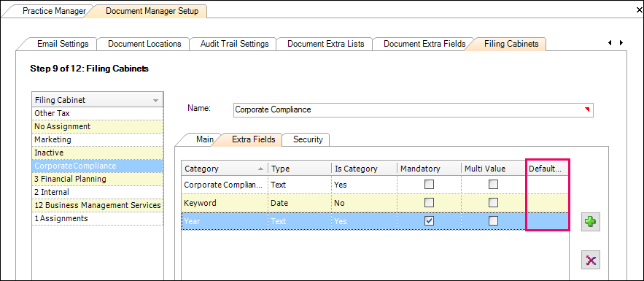Select the Extra Fields sub-tab

[x=253, y=139]
